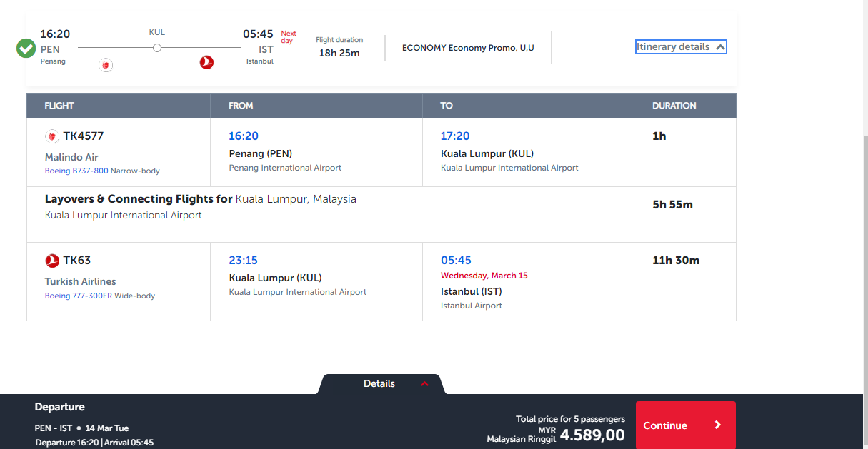This screenshot has height=449, width=868.
Task: Click the 23:15 Kuala Lumpur departure time
Action: [243, 261]
